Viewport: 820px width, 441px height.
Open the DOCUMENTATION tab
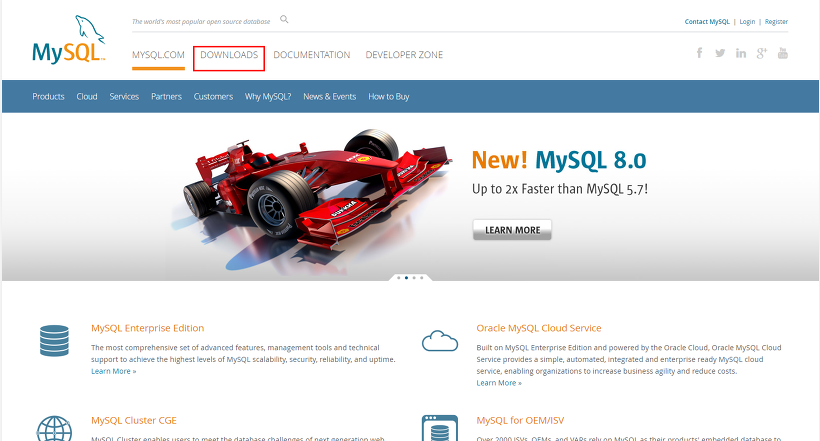(x=312, y=55)
